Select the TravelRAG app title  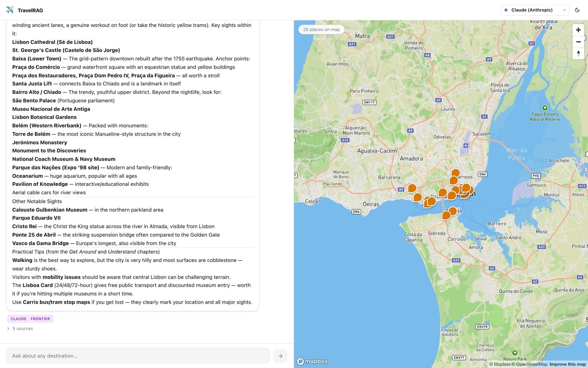point(30,10)
